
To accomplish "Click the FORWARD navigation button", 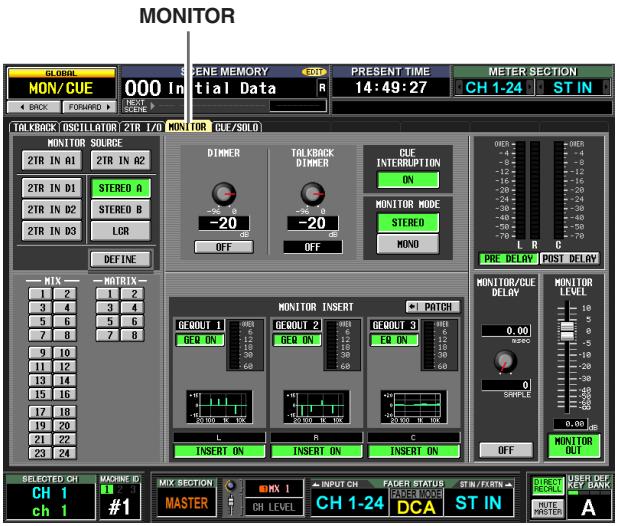I will (89, 107).
